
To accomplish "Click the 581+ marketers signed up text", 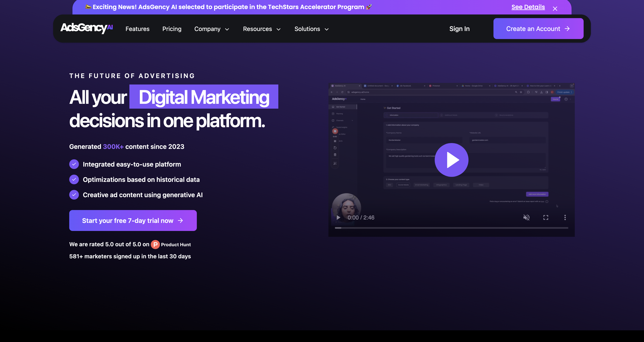I will (x=130, y=256).
